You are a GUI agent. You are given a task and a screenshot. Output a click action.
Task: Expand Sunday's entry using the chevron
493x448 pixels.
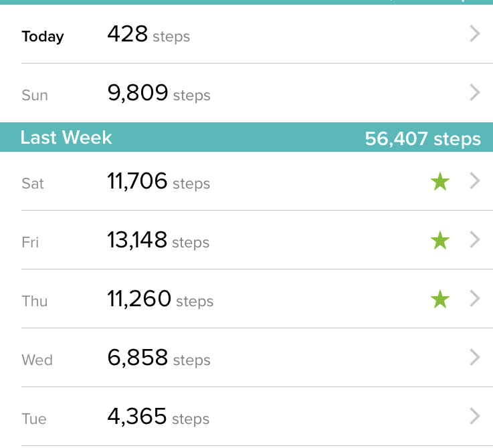tap(475, 93)
